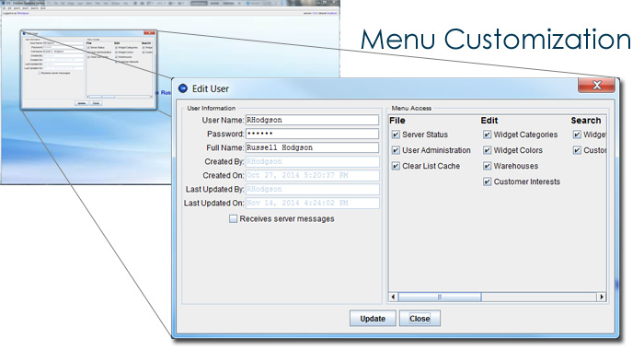
Task: Click into the Password field
Action: tap(312, 134)
